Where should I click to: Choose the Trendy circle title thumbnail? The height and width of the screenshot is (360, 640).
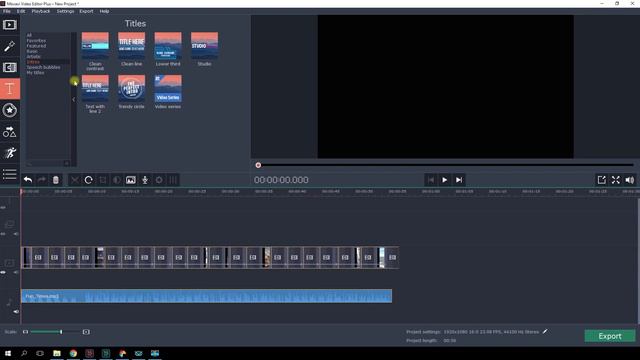tap(131, 89)
